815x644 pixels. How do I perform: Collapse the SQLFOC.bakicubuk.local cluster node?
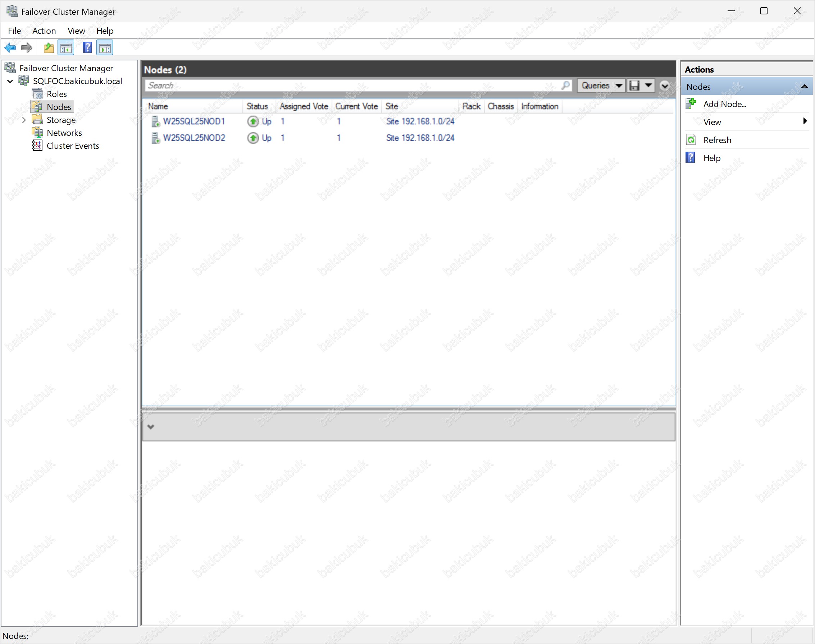[10, 81]
